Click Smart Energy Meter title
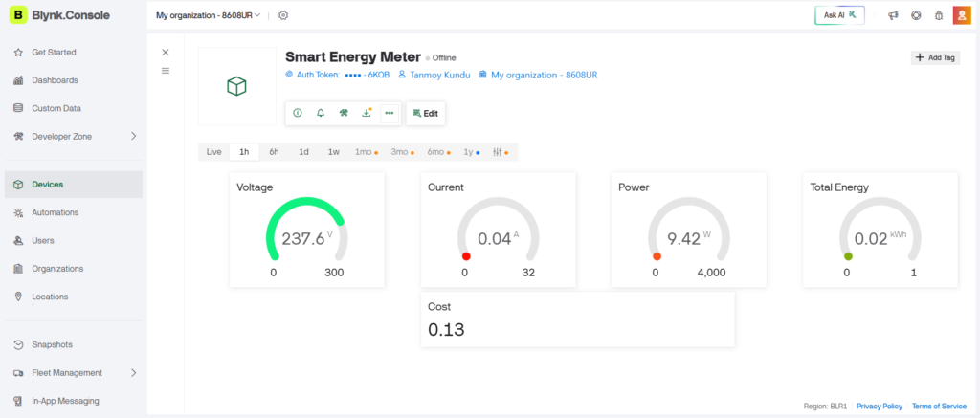Viewport: 980px width, 418px height. 353,56
